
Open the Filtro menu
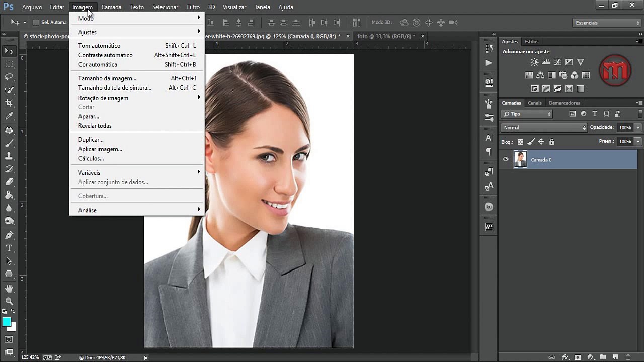coord(193,7)
